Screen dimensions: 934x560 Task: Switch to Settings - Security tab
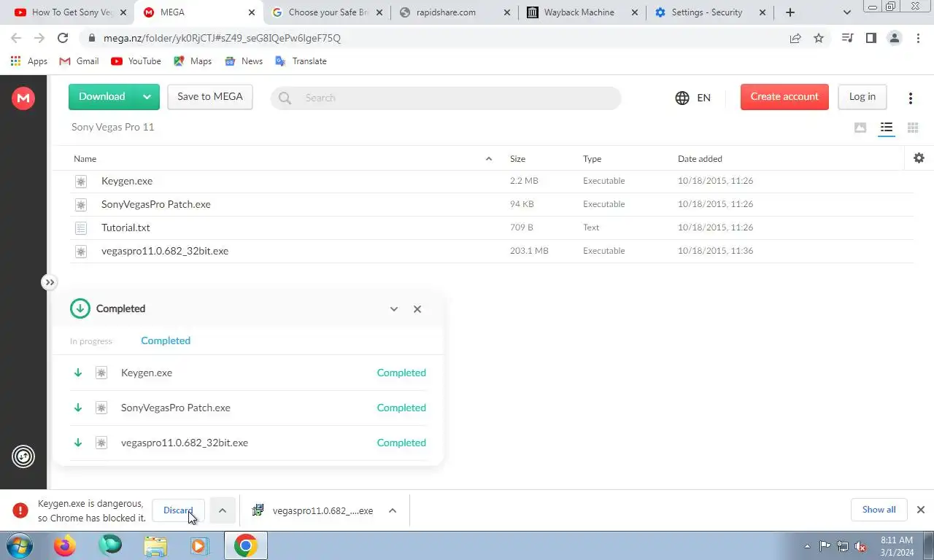pos(711,12)
